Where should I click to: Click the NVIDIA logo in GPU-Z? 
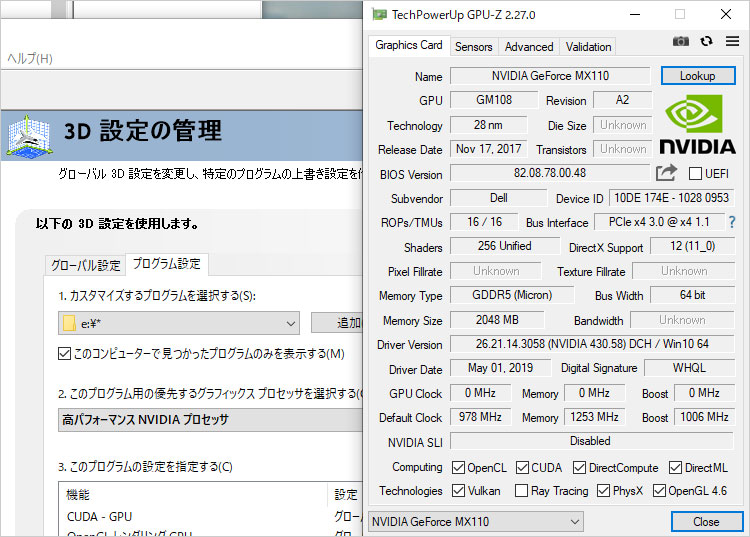coord(697,125)
